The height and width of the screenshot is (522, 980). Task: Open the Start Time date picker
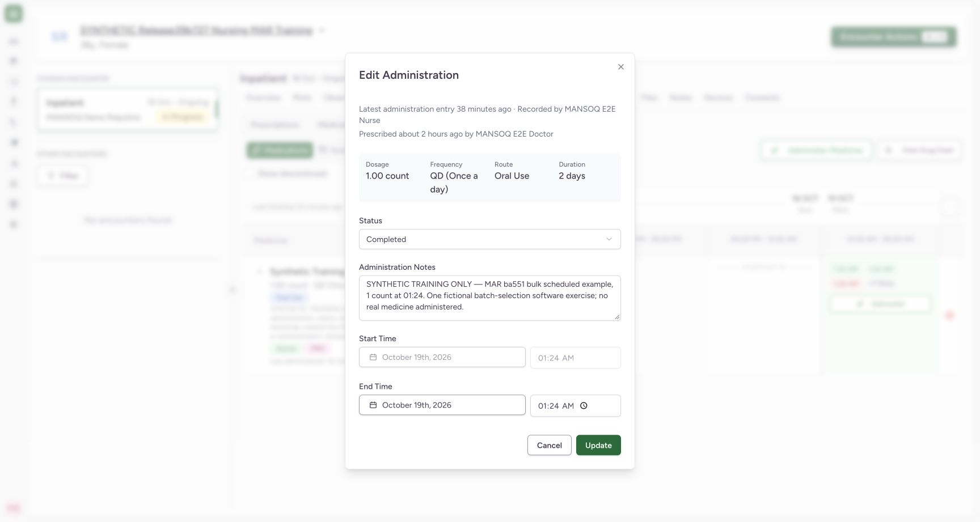pos(442,357)
